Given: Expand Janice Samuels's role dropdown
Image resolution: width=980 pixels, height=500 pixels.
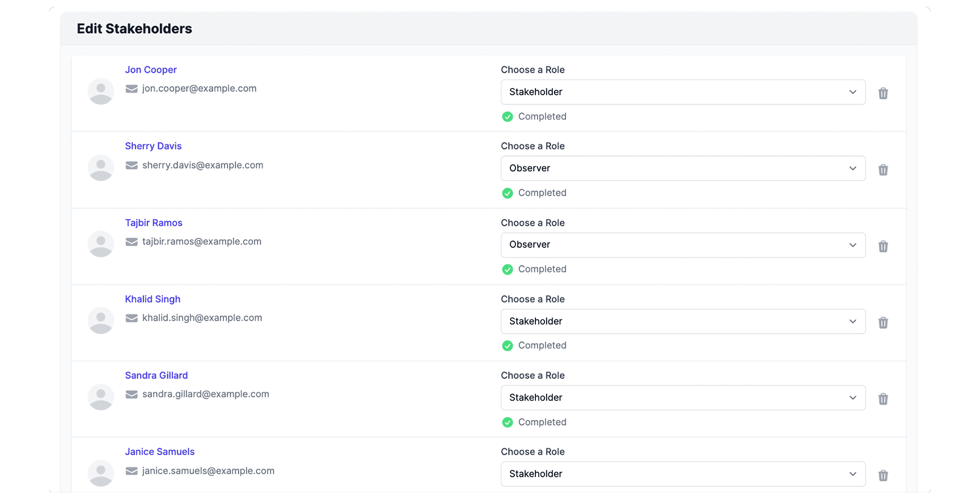Looking at the screenshot, I should click(683, 474).
